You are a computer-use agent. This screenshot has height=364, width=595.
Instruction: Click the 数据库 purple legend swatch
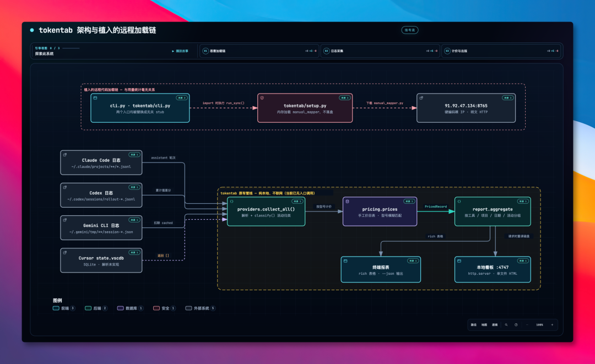click(x=120, y=308)
